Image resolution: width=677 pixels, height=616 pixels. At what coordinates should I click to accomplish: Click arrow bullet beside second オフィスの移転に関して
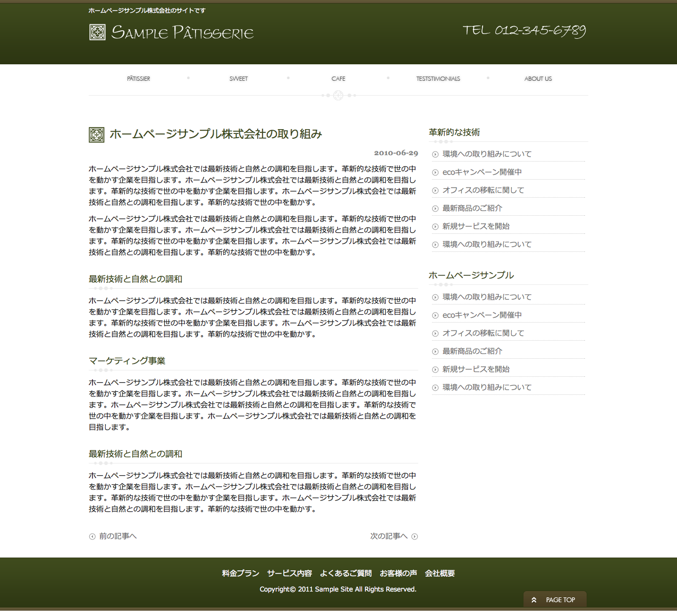coord(435,334)
